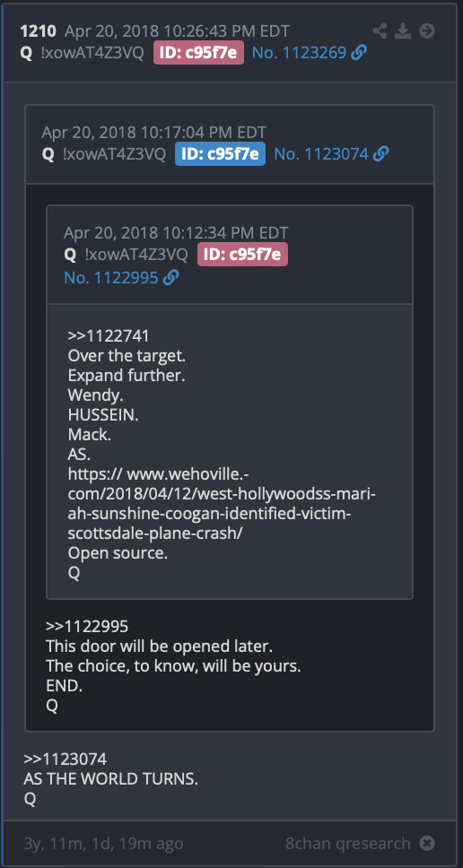463x868 pixels.
Task: Click chain link icon beside No. 1123074
Action: coord(381,154)
